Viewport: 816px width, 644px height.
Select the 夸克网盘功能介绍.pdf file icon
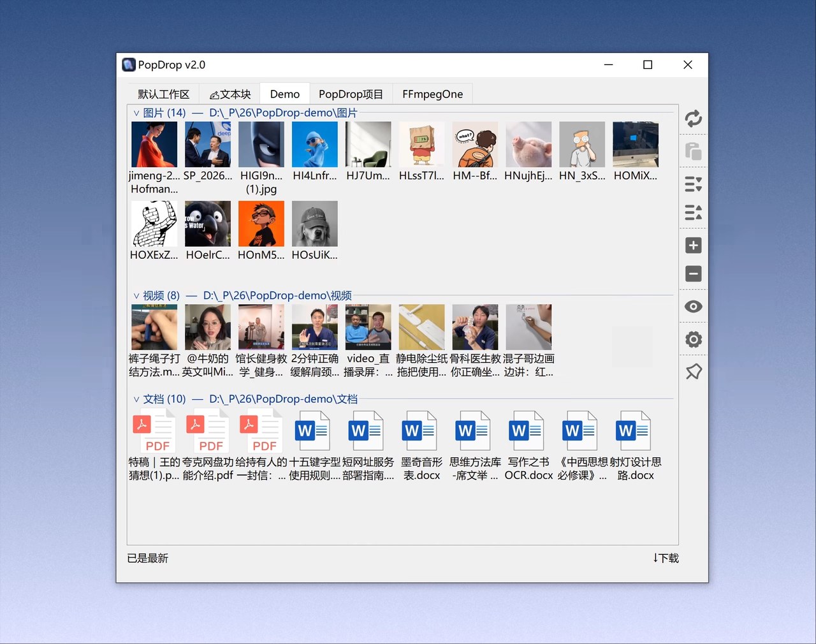point(208,430)
